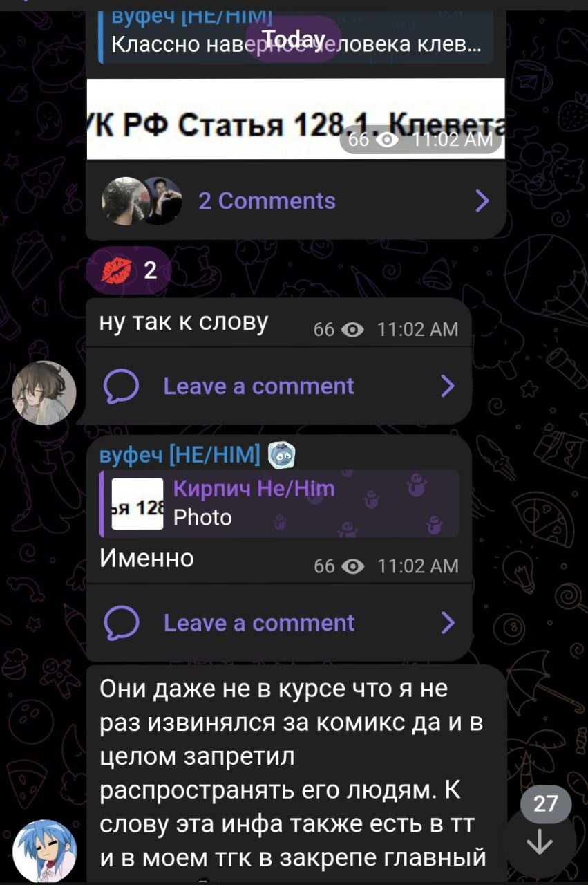Screen dimensions: 588x885
Task: Click the speech bubble icon under 'ну так к слову'
Action: click(121, 386)
